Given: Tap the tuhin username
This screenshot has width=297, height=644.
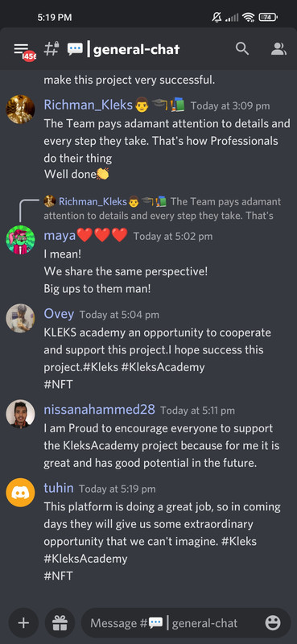Looking at the screenshot, I should pyautogui.click(x=58, y=488).
